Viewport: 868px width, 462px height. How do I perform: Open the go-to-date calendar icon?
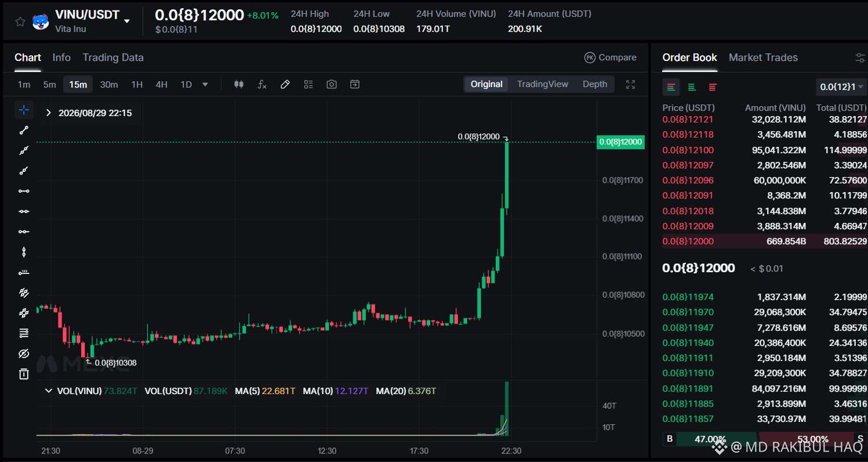(x=354, y=84)
